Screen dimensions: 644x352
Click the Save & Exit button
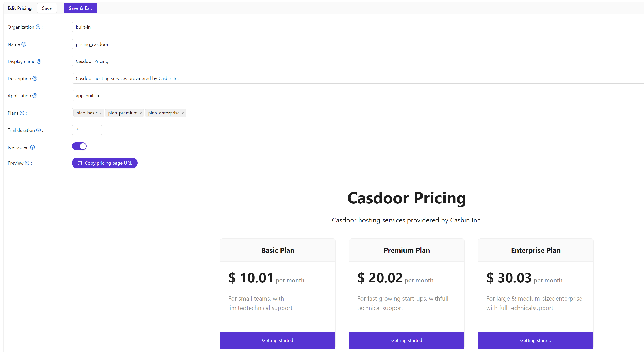coord(80,8)
